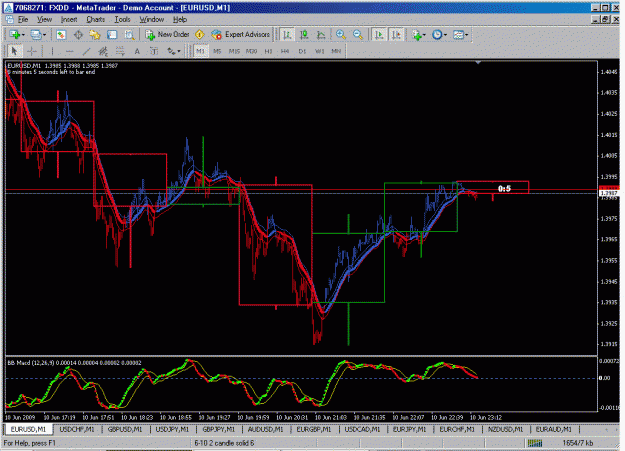Open the File menu
Image resolution: width=625 pixels, height=451 pixels.
[23, 20]
